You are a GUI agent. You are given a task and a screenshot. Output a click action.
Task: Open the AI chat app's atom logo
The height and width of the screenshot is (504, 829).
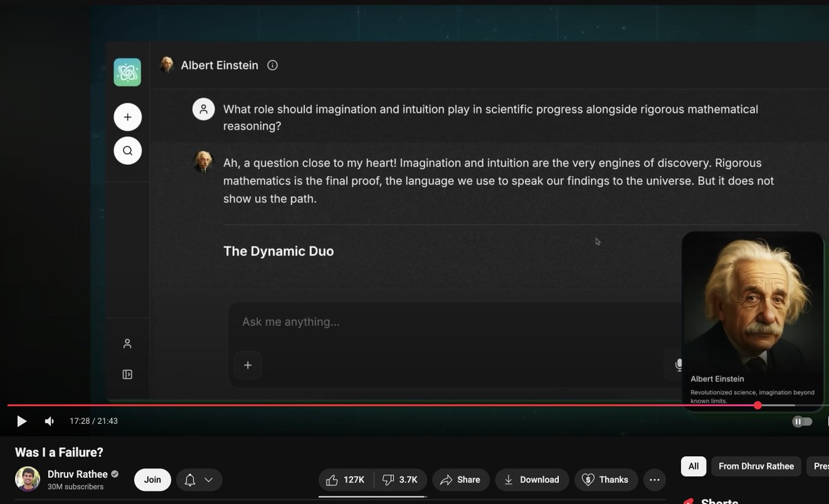[x=127, y=71]
